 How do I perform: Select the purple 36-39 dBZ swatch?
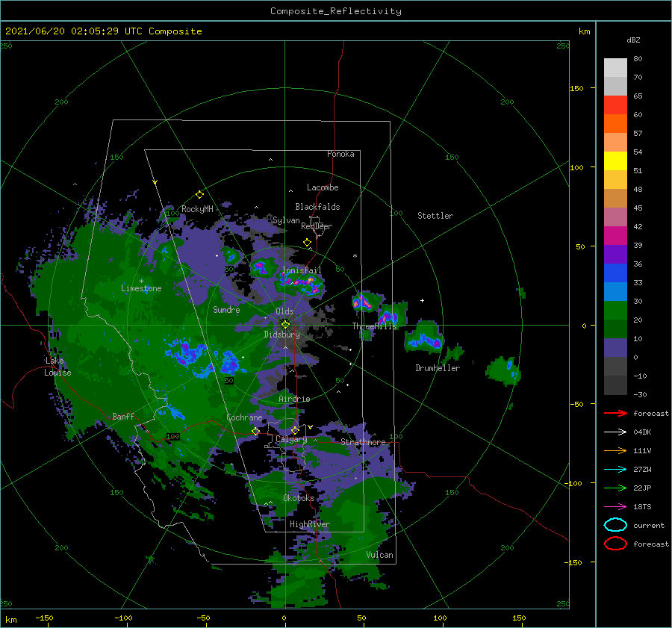pyautogui.click(x=615, y=254)
